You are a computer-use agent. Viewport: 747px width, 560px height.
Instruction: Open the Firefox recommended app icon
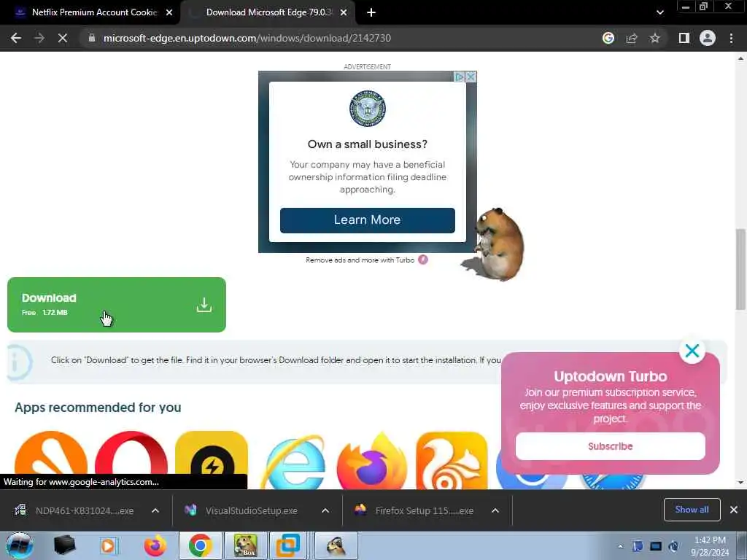tap(372, 461)
